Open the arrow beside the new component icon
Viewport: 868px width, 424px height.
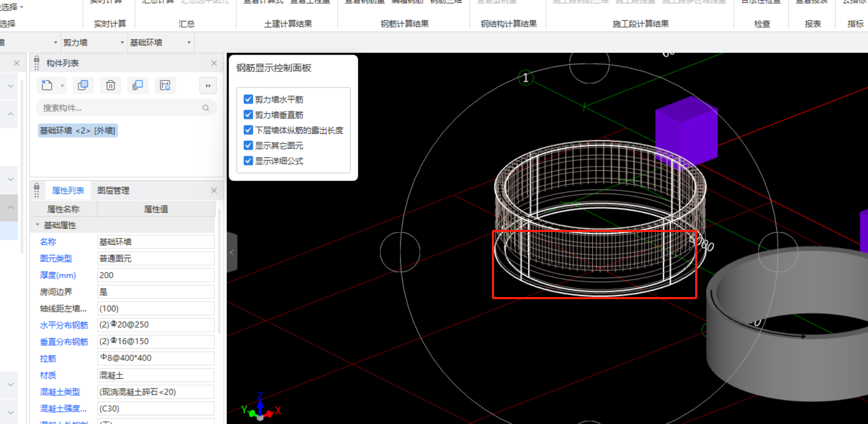click(x=62, y=85)
